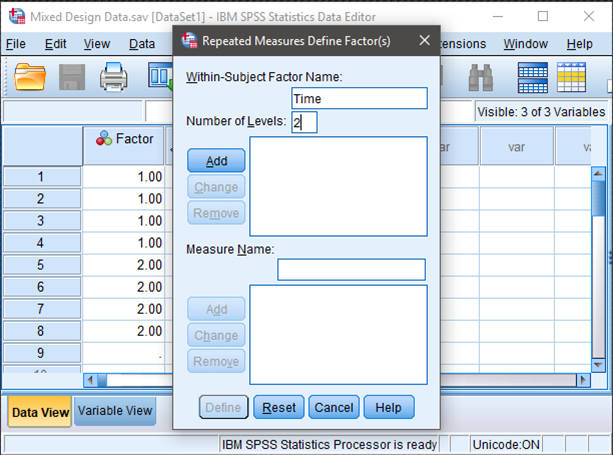Open the Help menu
The width and height of the screenshot is (613, 455).
coord(579,44)
